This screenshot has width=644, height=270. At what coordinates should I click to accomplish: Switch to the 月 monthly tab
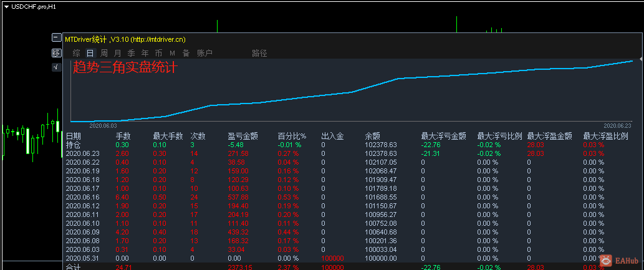coord(117,52)
